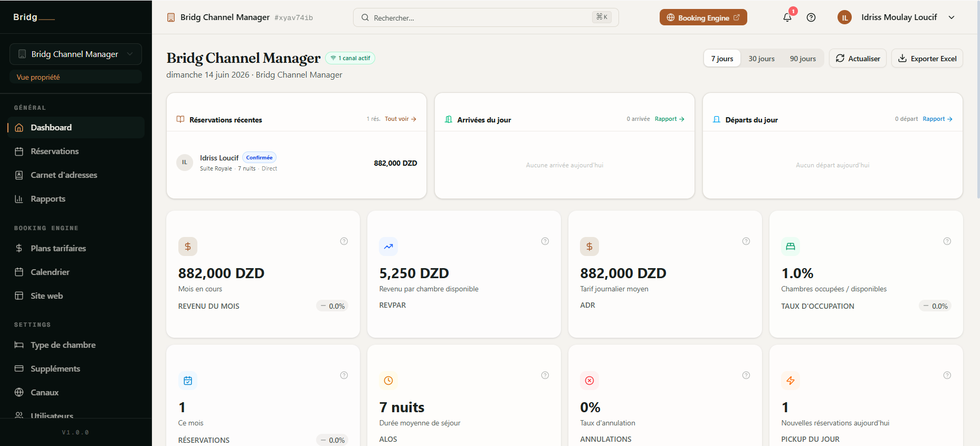Open Calendrier in sidebar
This screenshot has width=980, height=446.
(76, 272)
